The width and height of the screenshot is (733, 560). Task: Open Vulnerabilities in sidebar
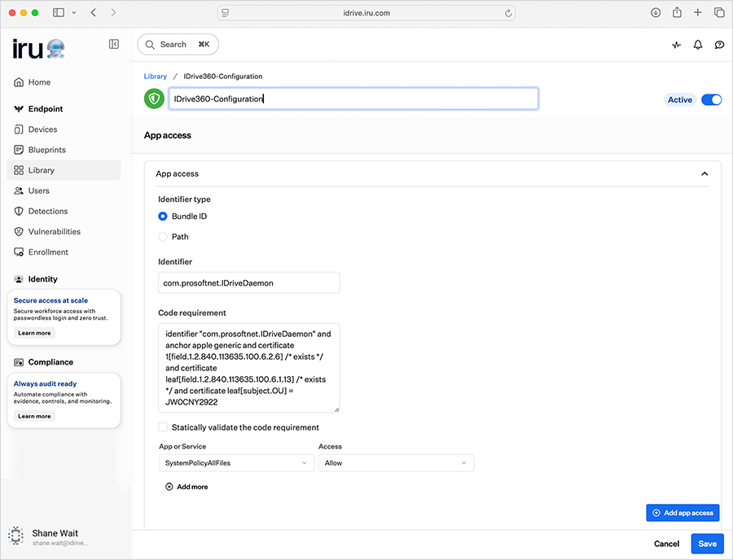click(x=64, y=232)
